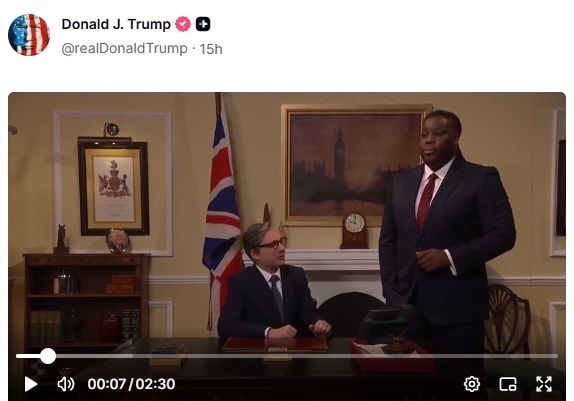Expand the video to fullscreen
Image resolution: width=574 pixels, height=401 pixels.
tap(544, 384)
